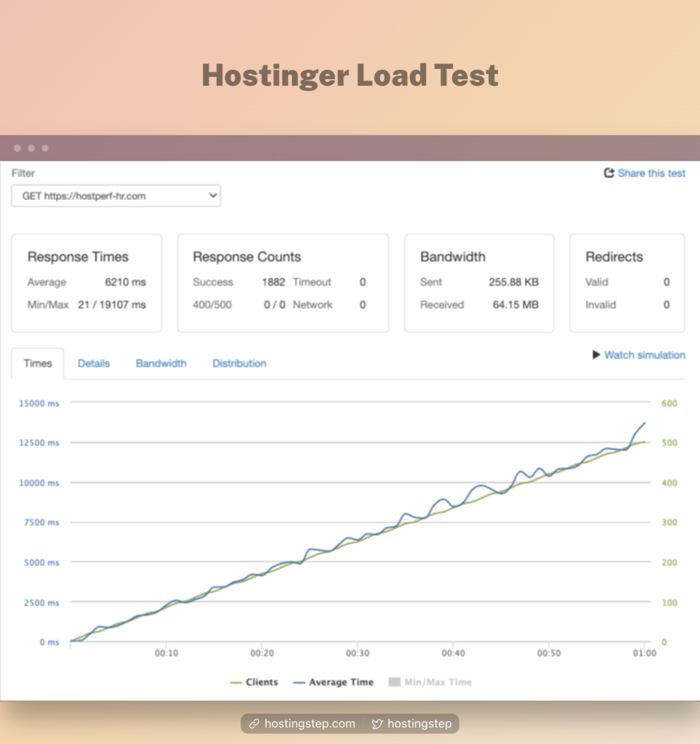Screen dimensions: 700x744
Task: Click the Valid label in Redirects
Action: [597, 282]
